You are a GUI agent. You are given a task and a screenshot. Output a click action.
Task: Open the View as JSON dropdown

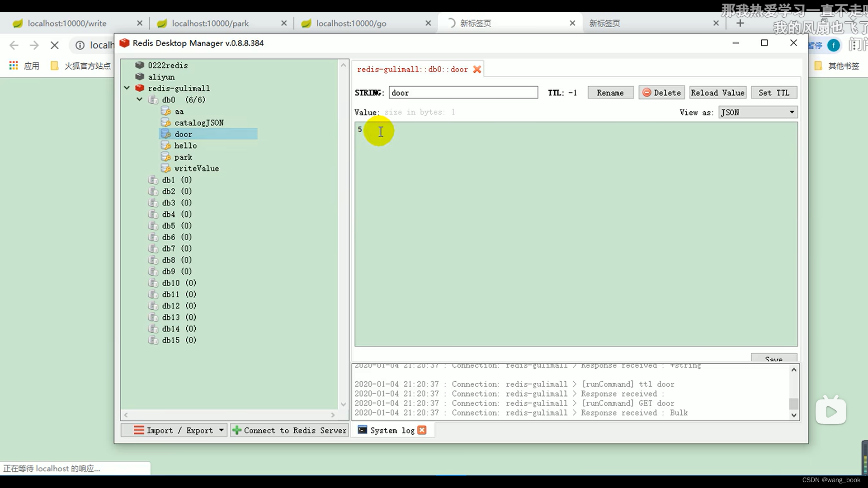(x=758, y=112)
